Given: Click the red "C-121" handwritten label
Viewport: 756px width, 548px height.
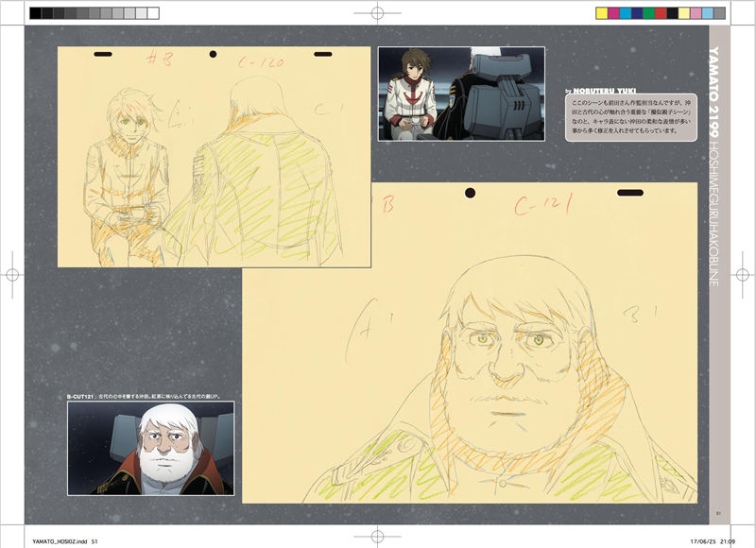Looking at the screenshot, I should 543,205.
